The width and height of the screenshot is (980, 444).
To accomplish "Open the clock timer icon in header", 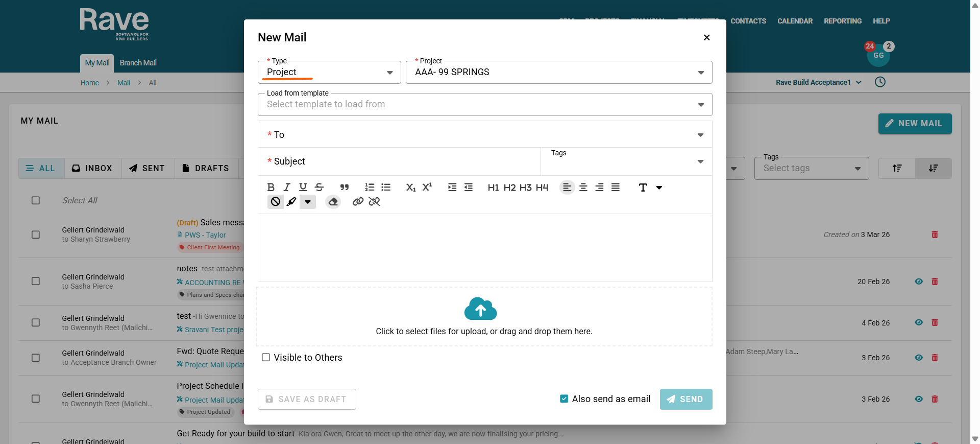I will (x=880, y=82).
